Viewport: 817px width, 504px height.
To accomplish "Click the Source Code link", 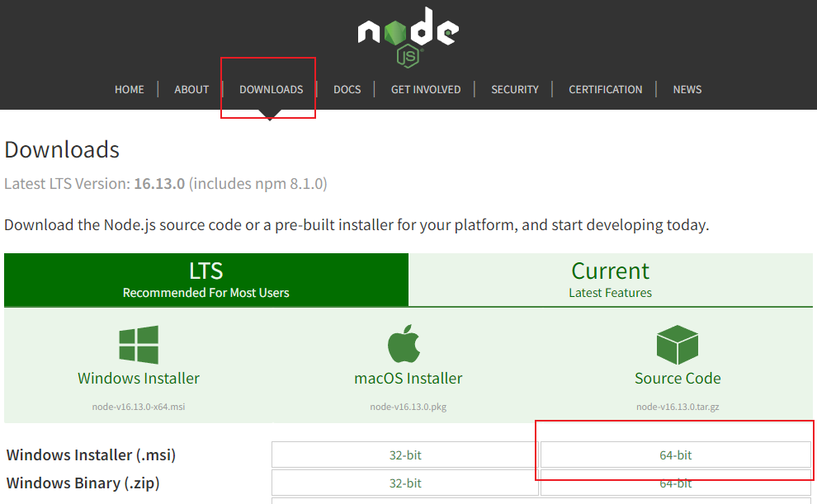I will (x=678, y=378).
